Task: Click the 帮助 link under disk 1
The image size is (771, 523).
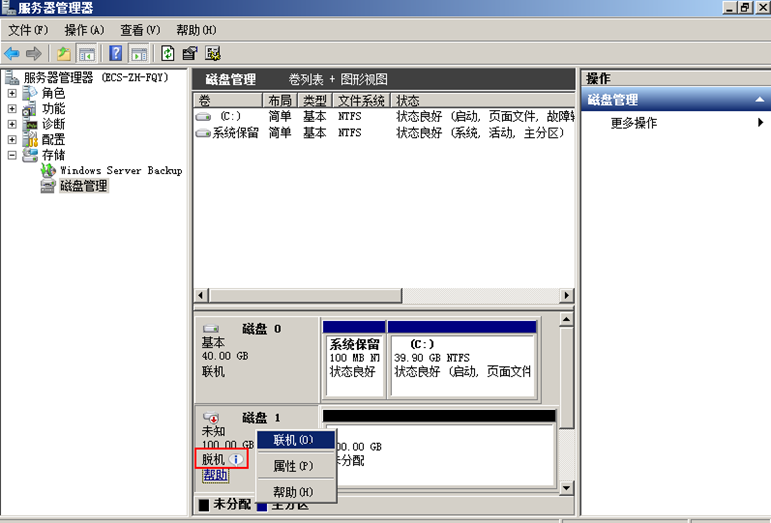Action: click(x=215, y=475)
